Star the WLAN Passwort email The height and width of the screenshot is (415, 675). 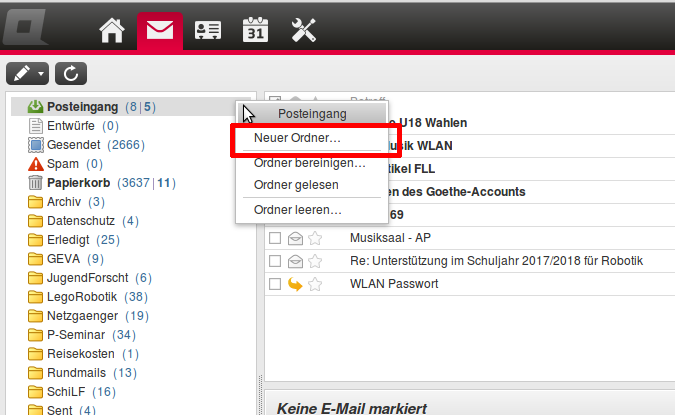pos(315,284)
